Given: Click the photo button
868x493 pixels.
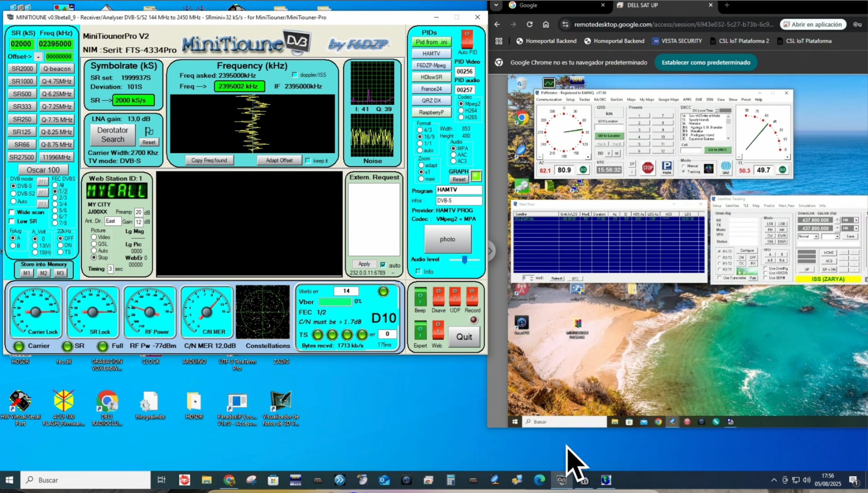Looking at the screenshot, I should (x=448, y=239).
